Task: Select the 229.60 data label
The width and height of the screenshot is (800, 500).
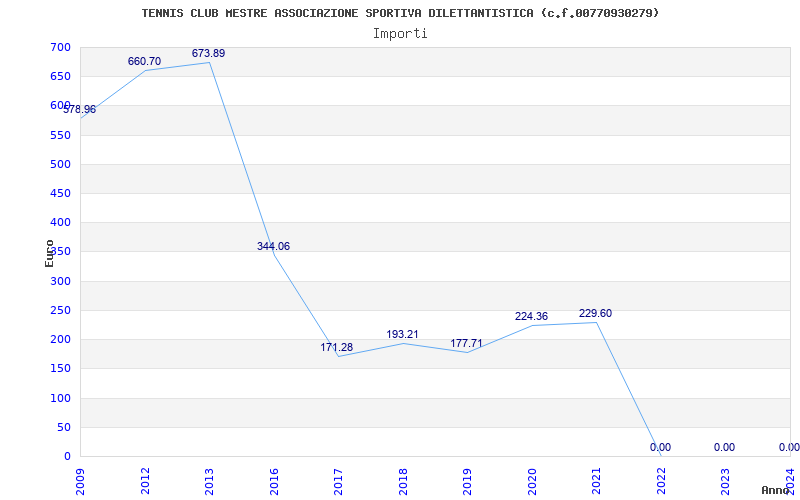Action: tap(595, 314)
